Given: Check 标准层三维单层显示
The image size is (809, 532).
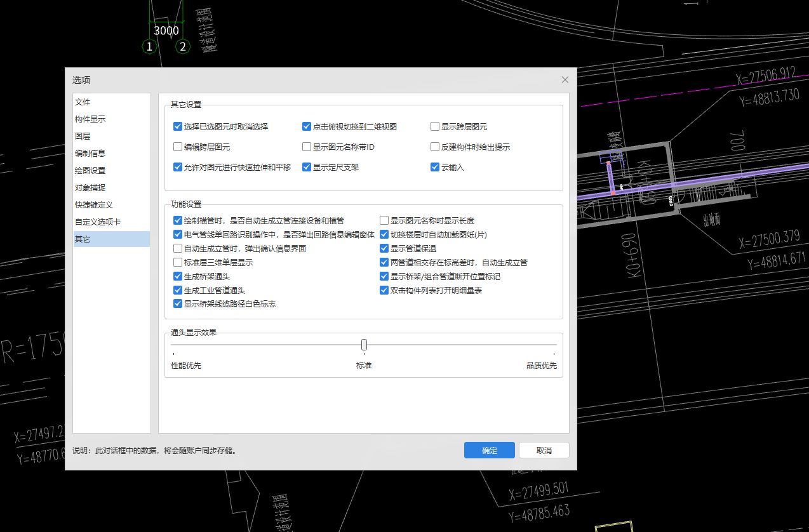Looking at the screenshot, I should [178, 262].
